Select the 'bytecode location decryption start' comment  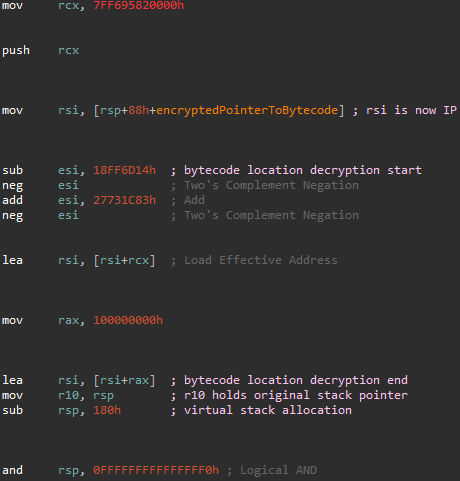[303, 170]
